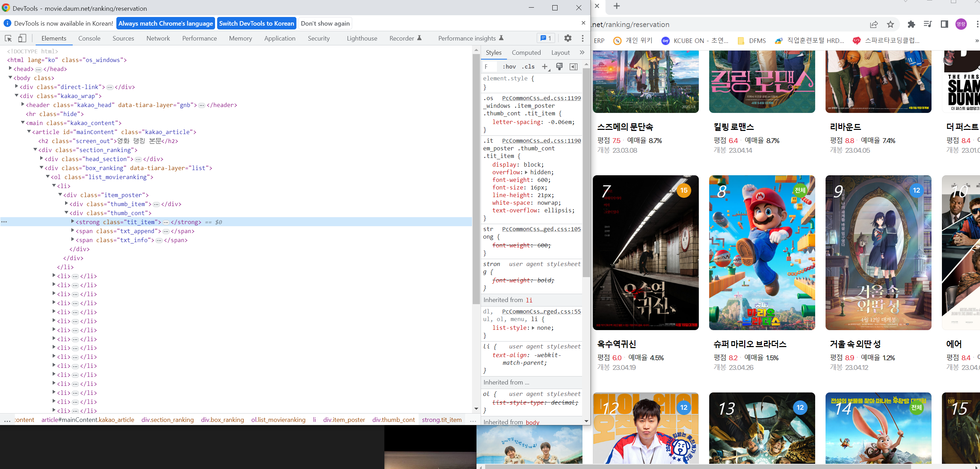Expand the header kakao_head node

click(23, 104)
